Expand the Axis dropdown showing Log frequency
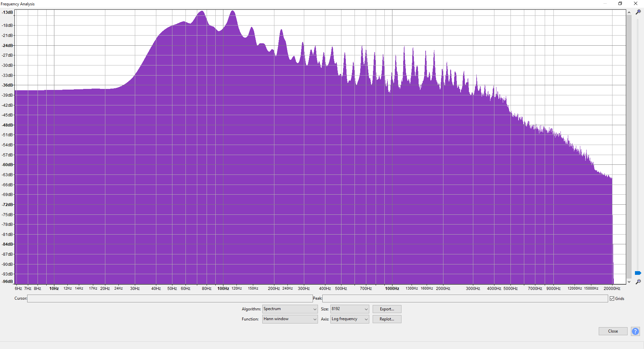Image resolution: width=644 pixels, height=349 pixels. [350, 319]
